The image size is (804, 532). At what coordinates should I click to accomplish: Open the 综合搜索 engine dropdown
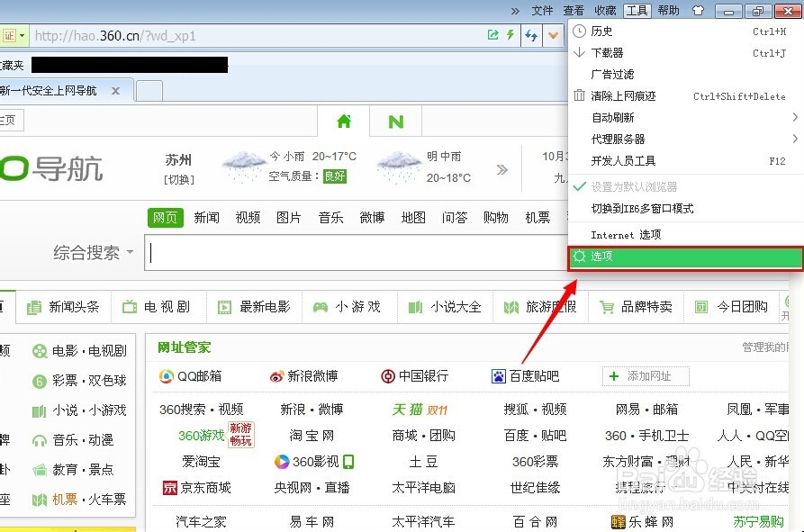coord(93,252)
